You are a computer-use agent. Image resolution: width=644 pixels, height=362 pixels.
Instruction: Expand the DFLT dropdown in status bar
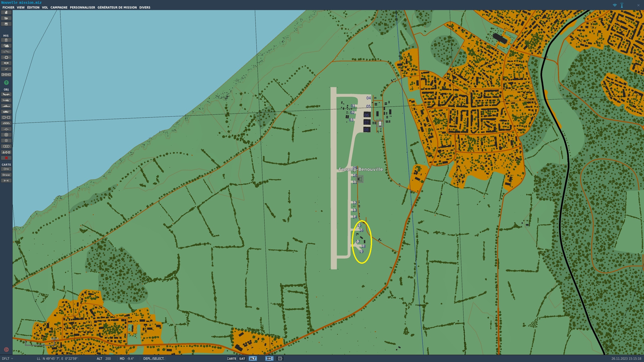(8, 359)
